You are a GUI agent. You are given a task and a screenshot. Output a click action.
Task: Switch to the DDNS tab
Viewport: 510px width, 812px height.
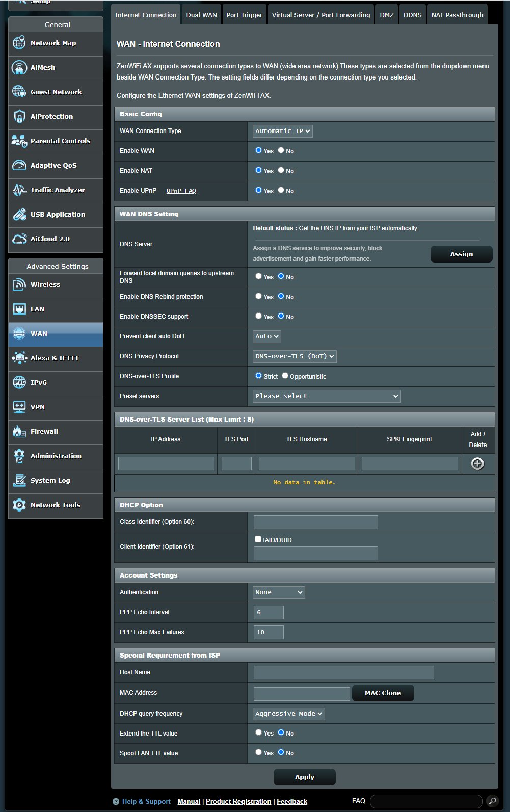coord(413,15)
